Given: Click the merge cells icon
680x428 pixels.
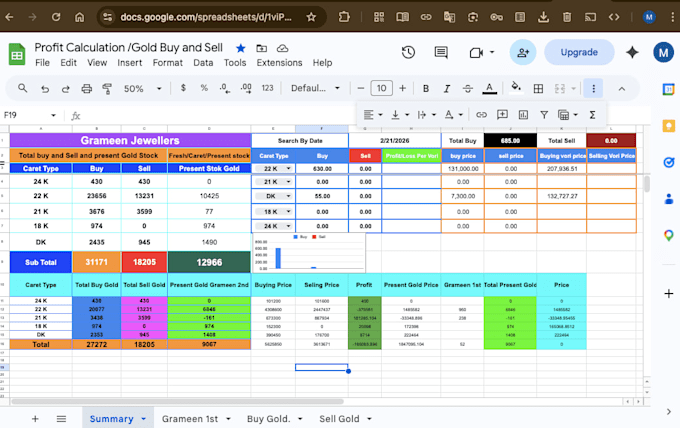Looking at the screenshot, I should [560, 88].
